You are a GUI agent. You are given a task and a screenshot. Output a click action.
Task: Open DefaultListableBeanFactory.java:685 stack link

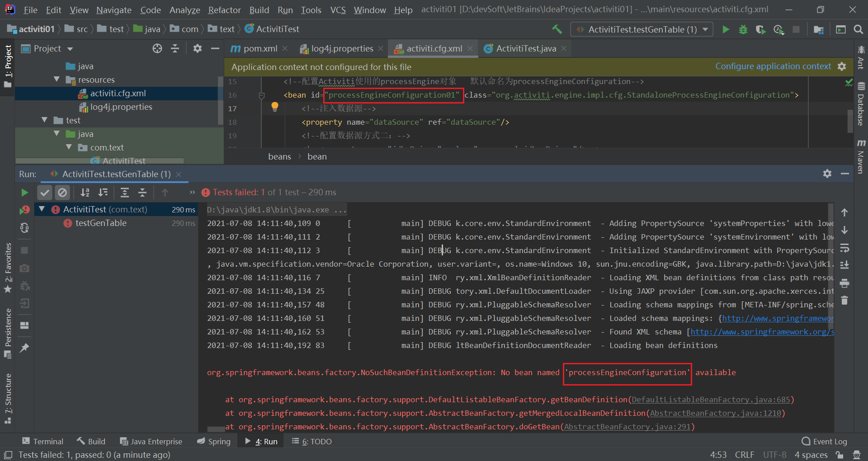click(711, 400)
